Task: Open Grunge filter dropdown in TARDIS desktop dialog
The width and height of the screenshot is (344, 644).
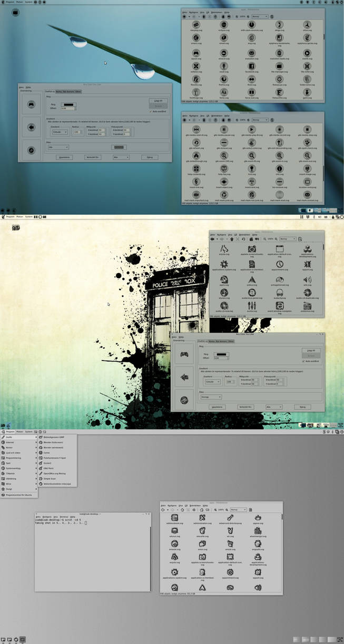Action: pos(211,397)
